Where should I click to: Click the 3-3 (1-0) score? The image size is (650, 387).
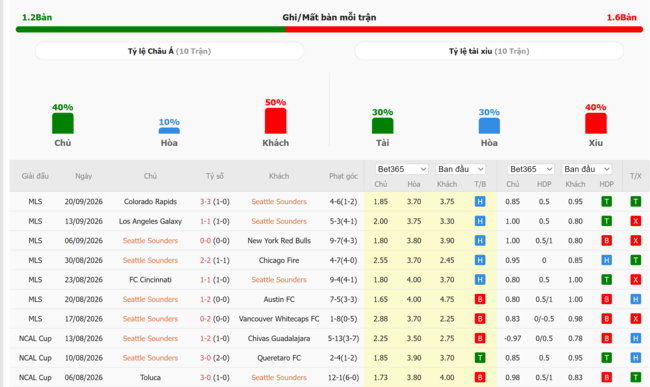(x=215, y=202)
